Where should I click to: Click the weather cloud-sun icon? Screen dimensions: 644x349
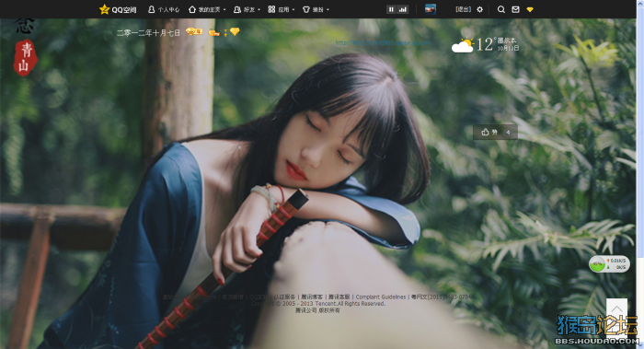(x=463, y=45)
